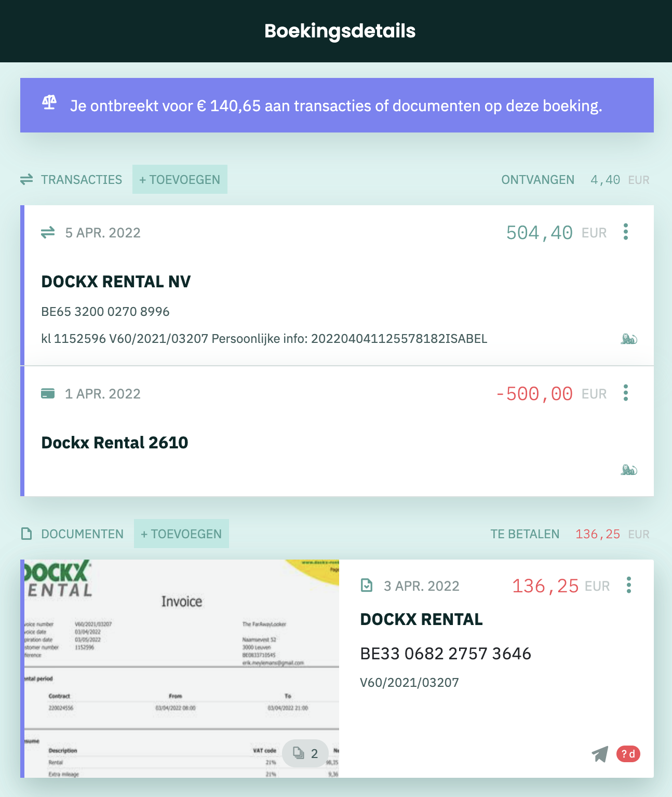This screenshot has height=797, width=672.
Task: Click the balance scale icon in the banner
Action: pyautogui.click(x=49, y=103)
